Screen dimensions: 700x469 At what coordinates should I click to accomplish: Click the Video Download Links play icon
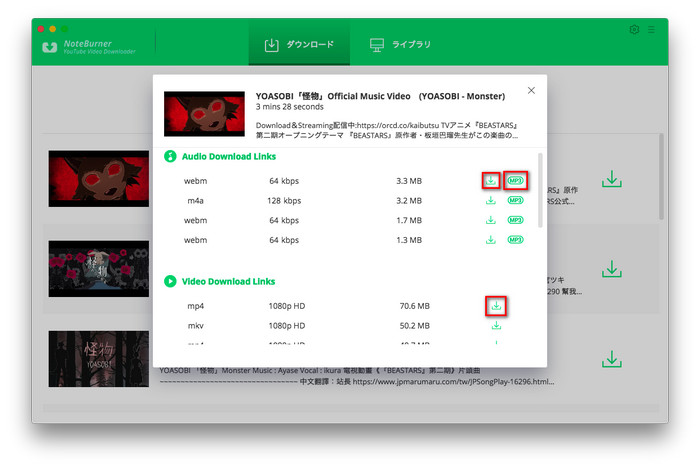click(x=170, y=281)
